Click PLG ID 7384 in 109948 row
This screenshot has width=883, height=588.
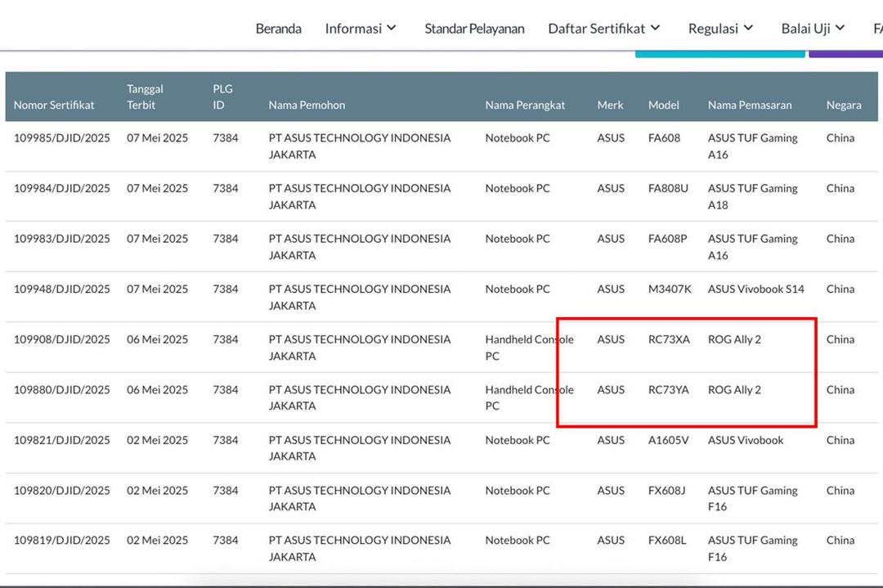click(226, 289)
